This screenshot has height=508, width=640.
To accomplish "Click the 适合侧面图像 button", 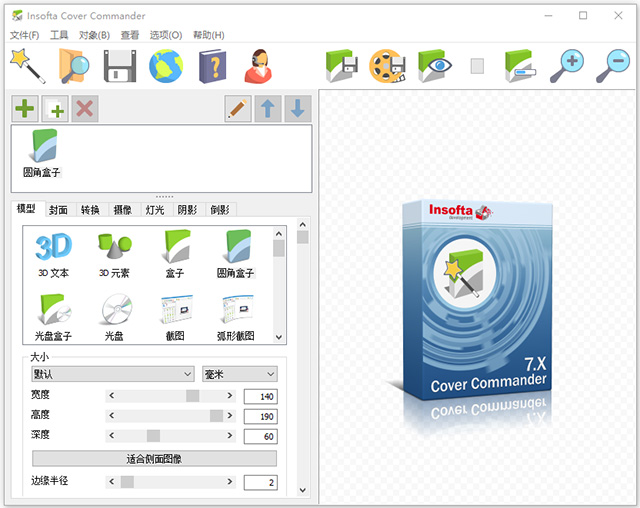I will [x=154, y=459].
